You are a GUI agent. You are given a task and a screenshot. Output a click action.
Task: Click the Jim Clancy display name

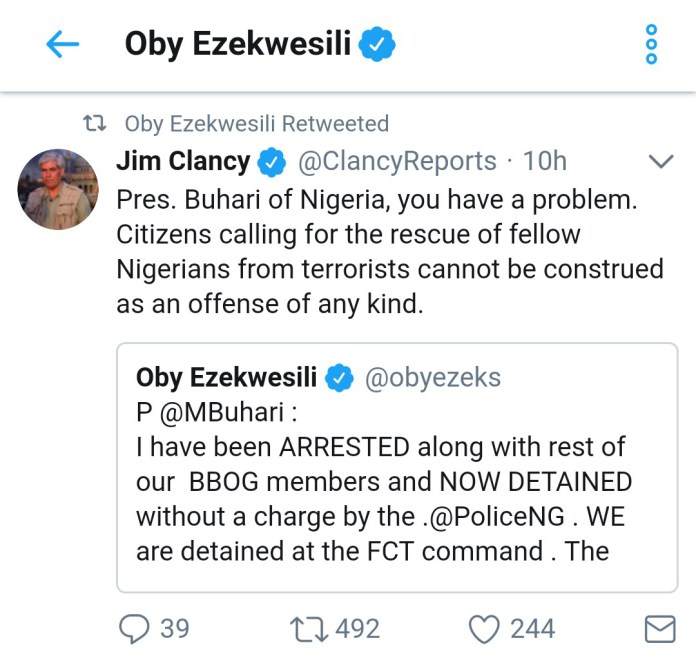click(183, 161)
